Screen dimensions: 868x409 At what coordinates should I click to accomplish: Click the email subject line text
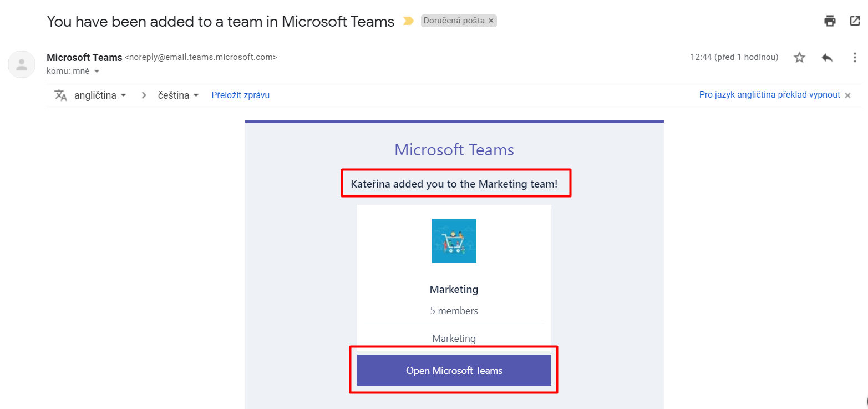click(221, 21)
